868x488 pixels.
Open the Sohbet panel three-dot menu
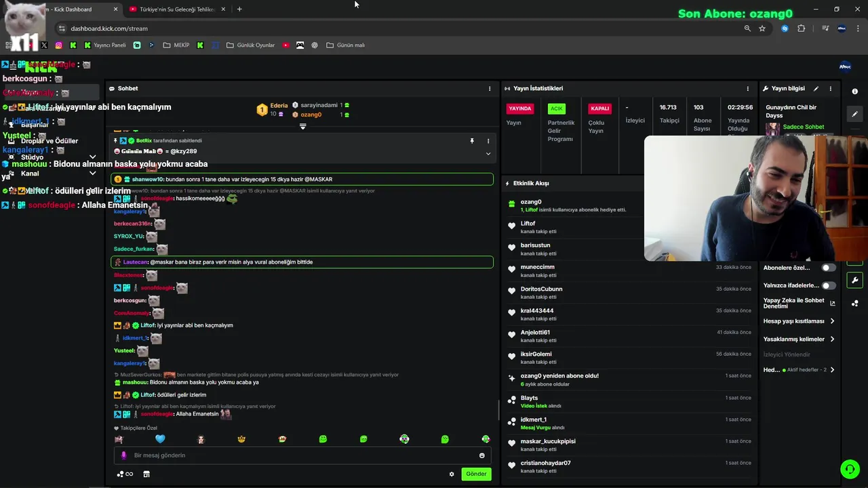click(490, 89)
